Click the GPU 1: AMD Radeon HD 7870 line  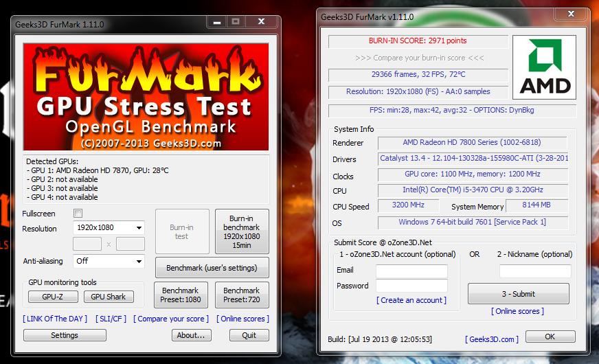(98, 170)
